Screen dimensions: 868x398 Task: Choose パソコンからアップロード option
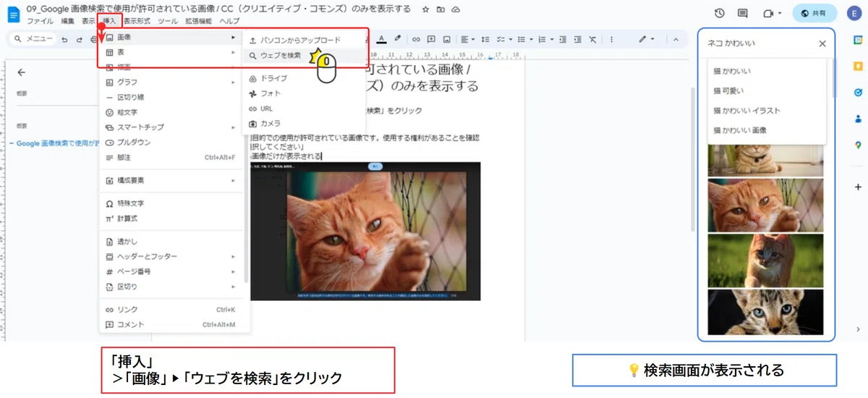[304, 40]
